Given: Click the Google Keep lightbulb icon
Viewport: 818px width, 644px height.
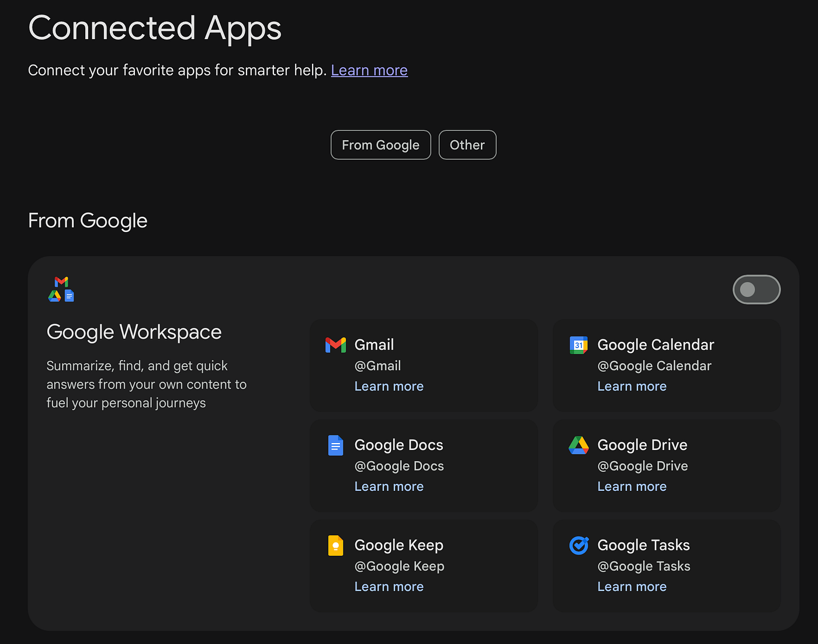Looking at the screenshot, I should tap(335, 545).
